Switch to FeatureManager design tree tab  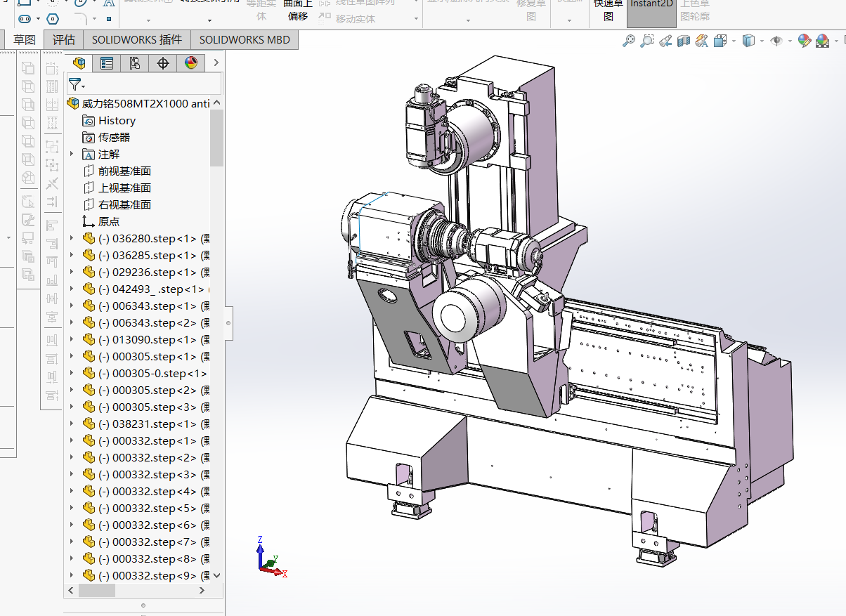pyautogui.click(x=79, y=63)
